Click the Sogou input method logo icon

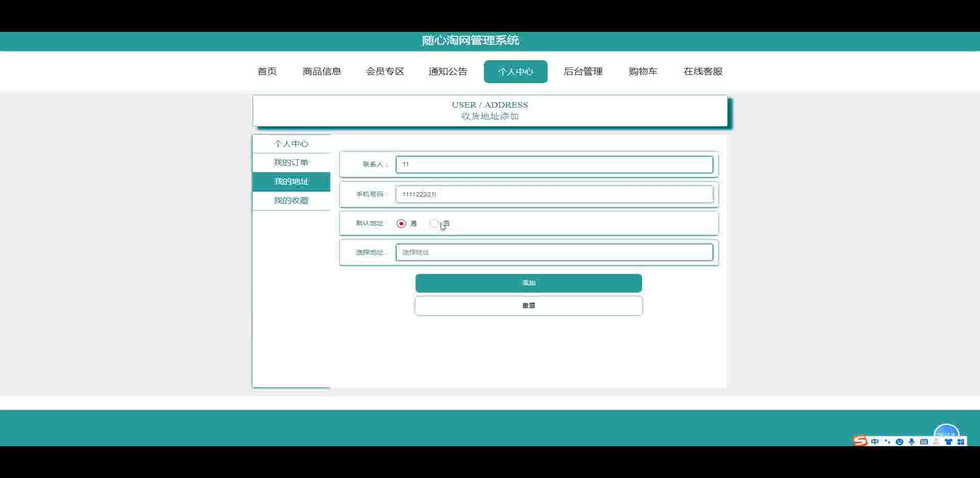[x=860, y=440]
